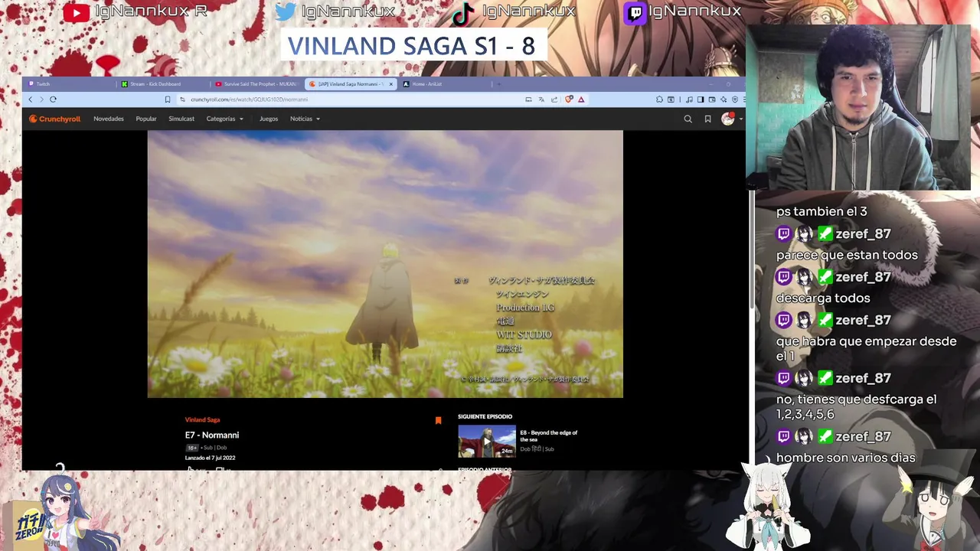980x551 pixels.
Task: Go forward with the browser forward arrow
Action: 41,99
